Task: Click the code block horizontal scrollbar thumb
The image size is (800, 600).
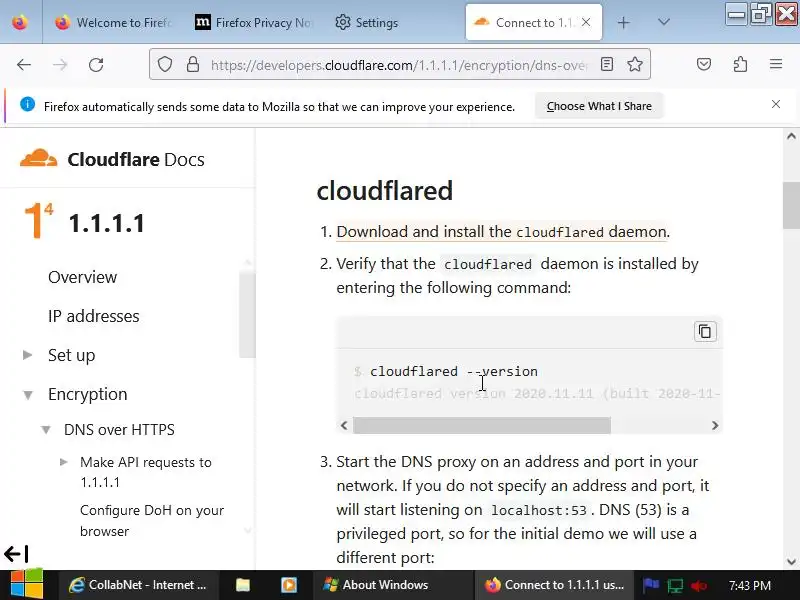Action: [482, 425]
